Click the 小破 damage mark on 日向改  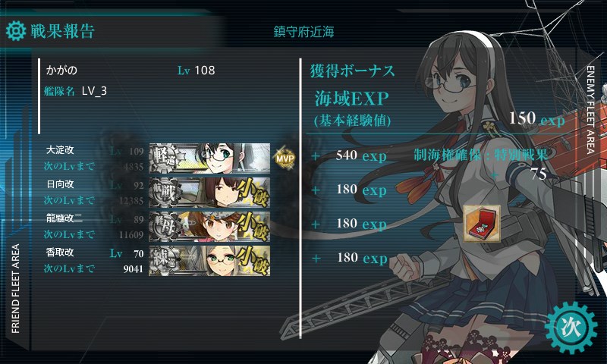(253, 193)
